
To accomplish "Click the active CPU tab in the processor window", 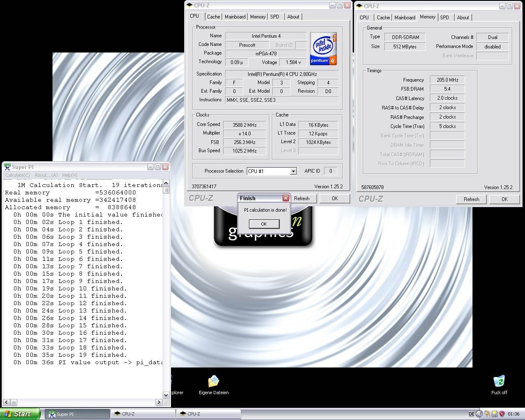I will [x=194, y=16].
